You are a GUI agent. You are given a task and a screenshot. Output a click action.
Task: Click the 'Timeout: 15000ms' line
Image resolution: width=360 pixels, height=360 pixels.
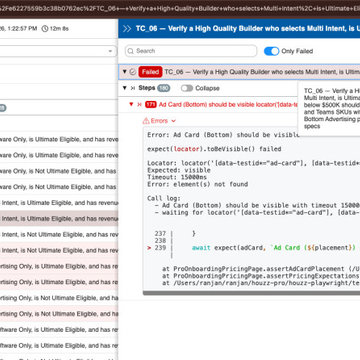pyautogui.click(x=177, y=177)
